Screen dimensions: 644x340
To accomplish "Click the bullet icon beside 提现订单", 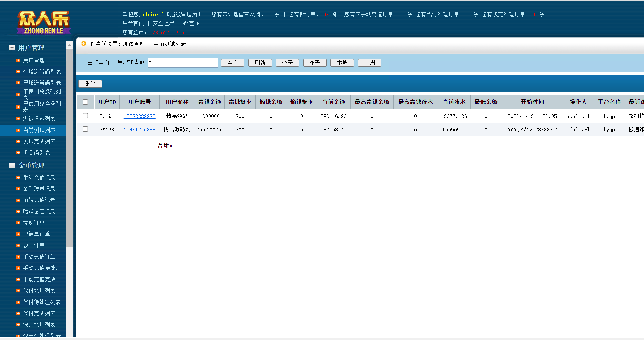I will pyautogui.click(x=18, y=223).
